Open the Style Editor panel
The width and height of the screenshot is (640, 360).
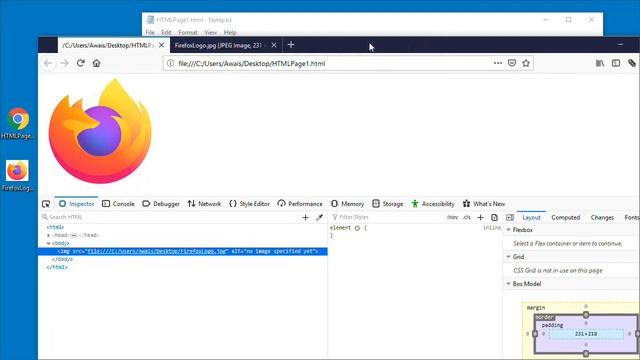249,204
